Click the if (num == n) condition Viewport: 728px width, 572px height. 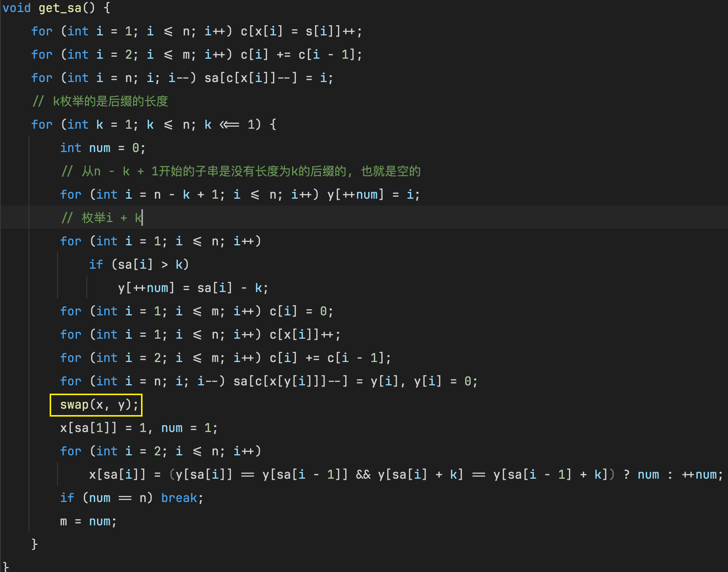[x=106, y=498]
